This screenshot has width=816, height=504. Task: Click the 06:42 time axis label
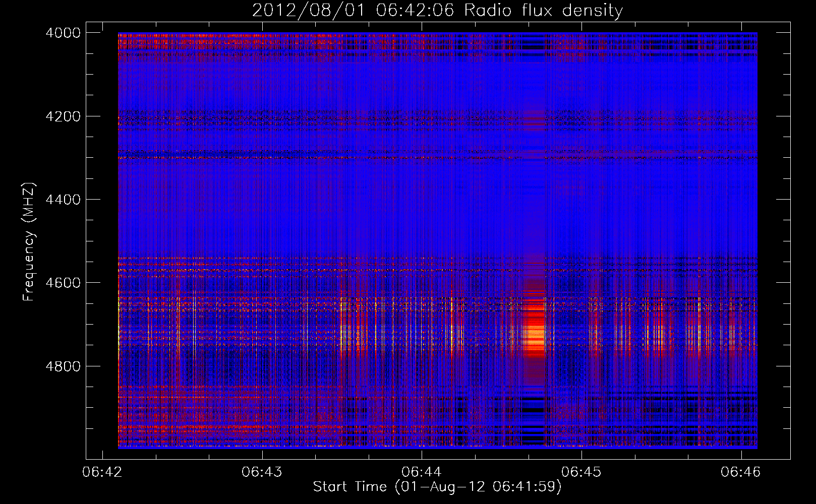coord(102,472)
